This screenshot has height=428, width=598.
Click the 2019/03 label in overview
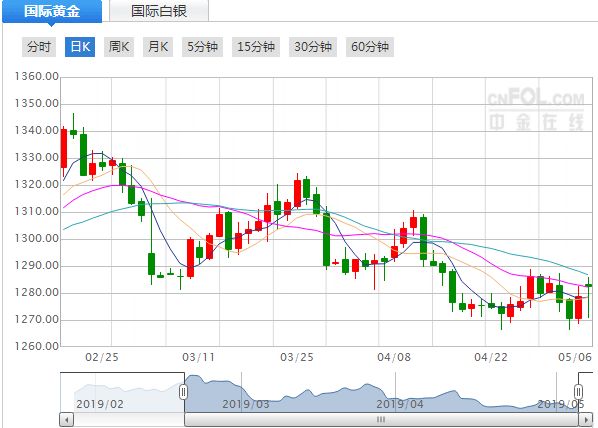click(x=246, y=404)
